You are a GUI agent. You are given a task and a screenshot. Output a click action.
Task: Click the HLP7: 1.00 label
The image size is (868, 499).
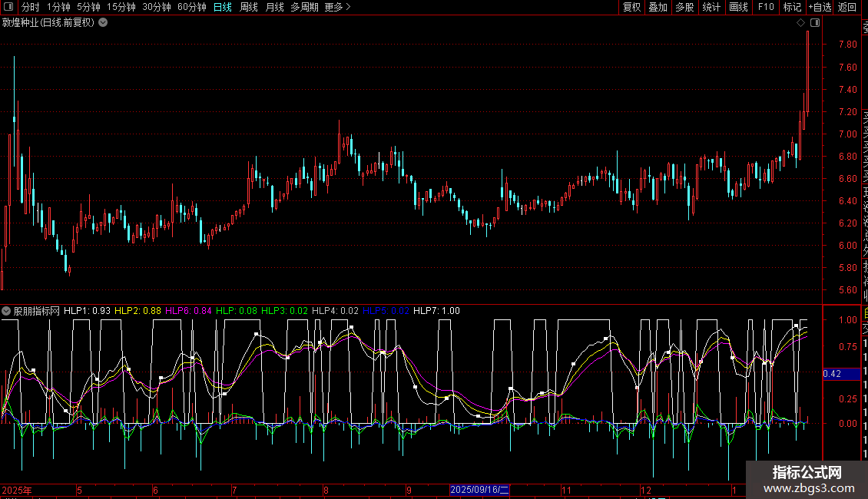point(437,311)
